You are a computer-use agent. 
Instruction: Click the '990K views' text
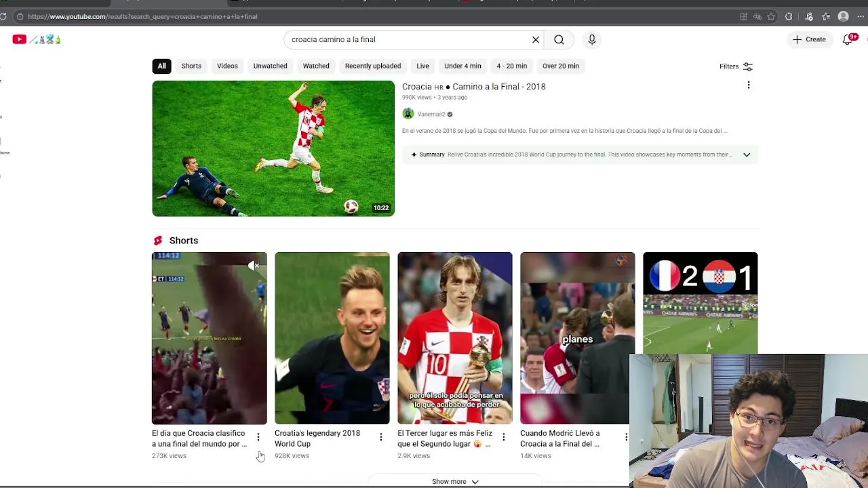point(417,98)
